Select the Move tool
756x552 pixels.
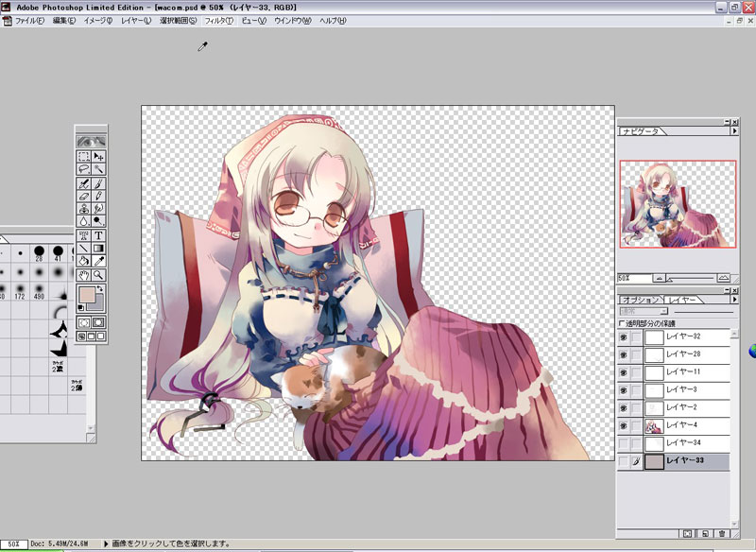98,157
